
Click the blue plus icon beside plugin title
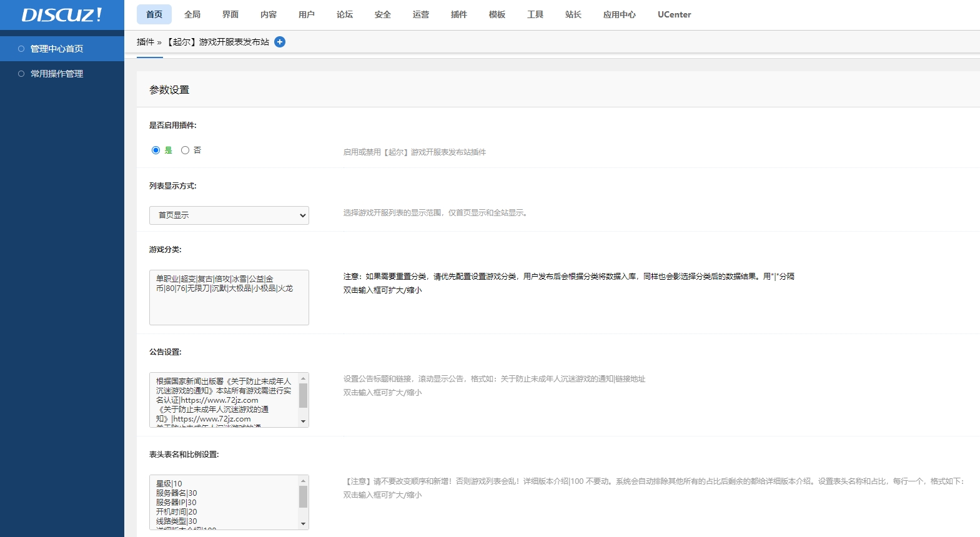pyautogui.click(x=280, y=42)
